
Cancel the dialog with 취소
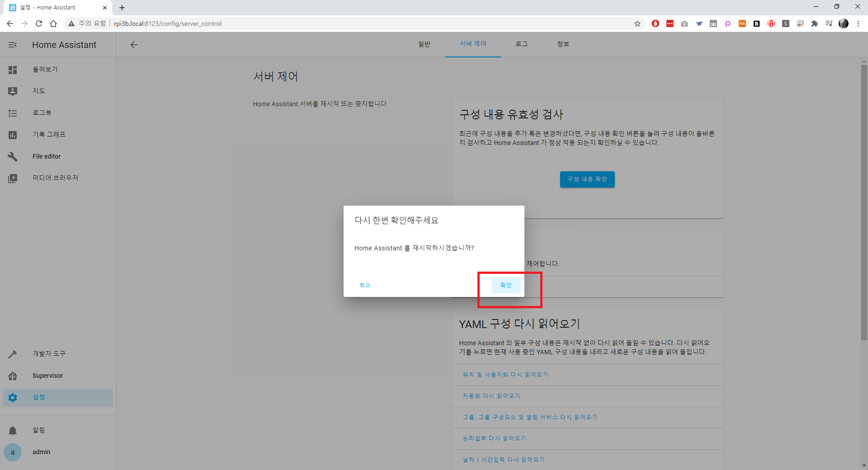pyautogui.click(x=365, y=285)
